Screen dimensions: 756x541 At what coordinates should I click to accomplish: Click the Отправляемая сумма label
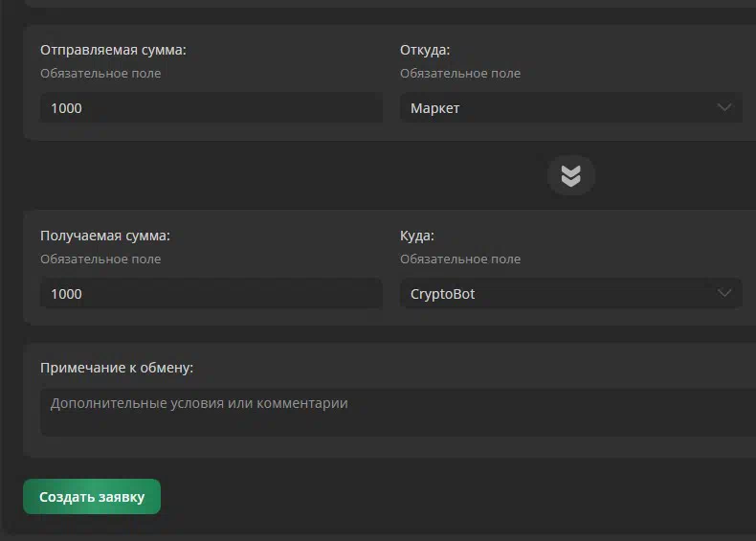click(113, 50)
